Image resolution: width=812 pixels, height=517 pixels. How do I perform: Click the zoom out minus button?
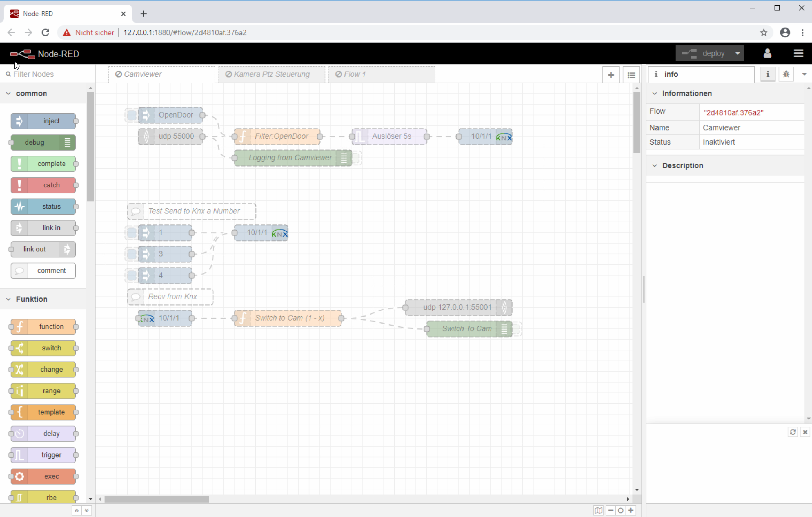[611, 510]
